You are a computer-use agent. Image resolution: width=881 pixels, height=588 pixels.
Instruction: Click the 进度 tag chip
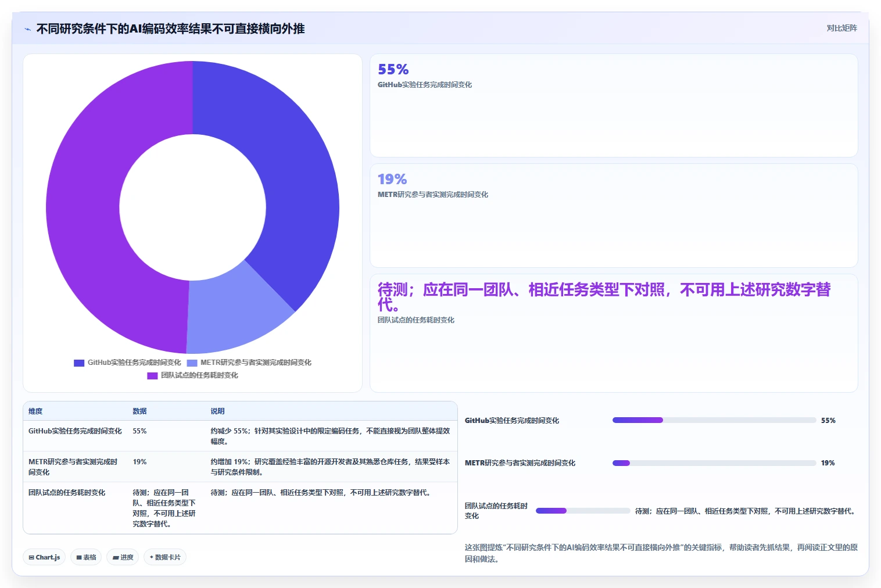coord(123,557)
